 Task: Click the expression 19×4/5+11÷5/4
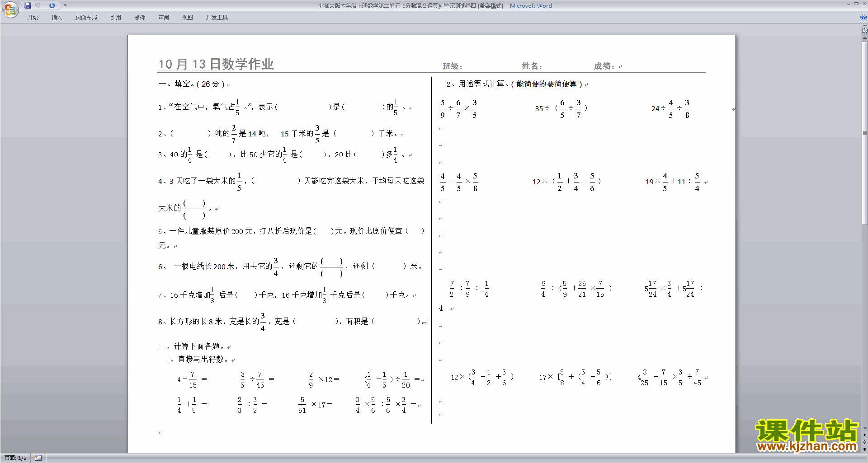673,182
